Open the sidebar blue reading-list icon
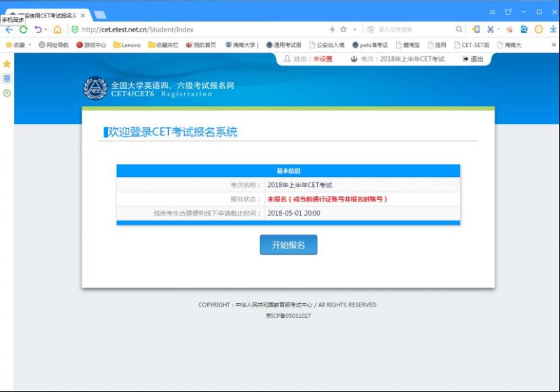The height and width of the screenshot is (392, 560). click(x=7, y=78)
